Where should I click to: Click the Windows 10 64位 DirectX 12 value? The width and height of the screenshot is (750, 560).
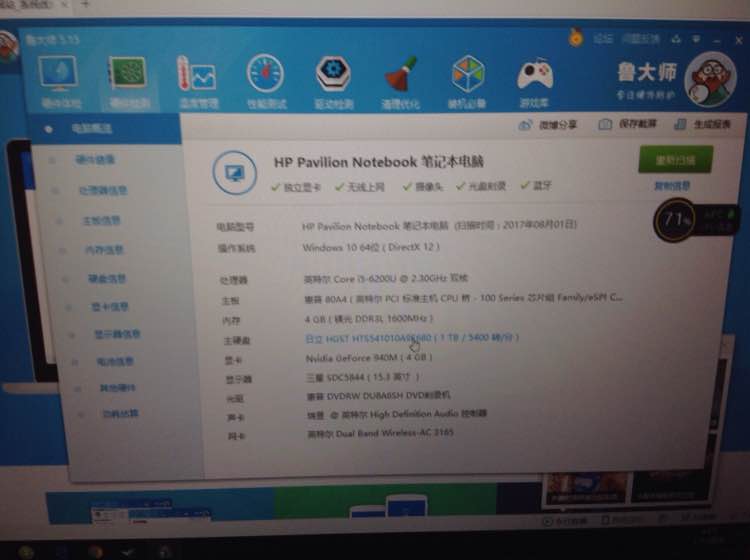pos(371,247)
